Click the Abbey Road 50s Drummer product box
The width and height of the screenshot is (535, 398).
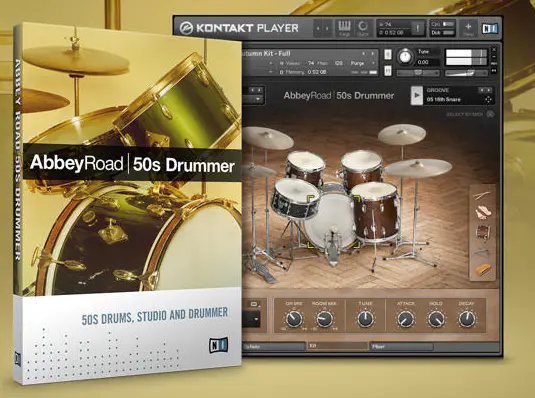[128, 203]
